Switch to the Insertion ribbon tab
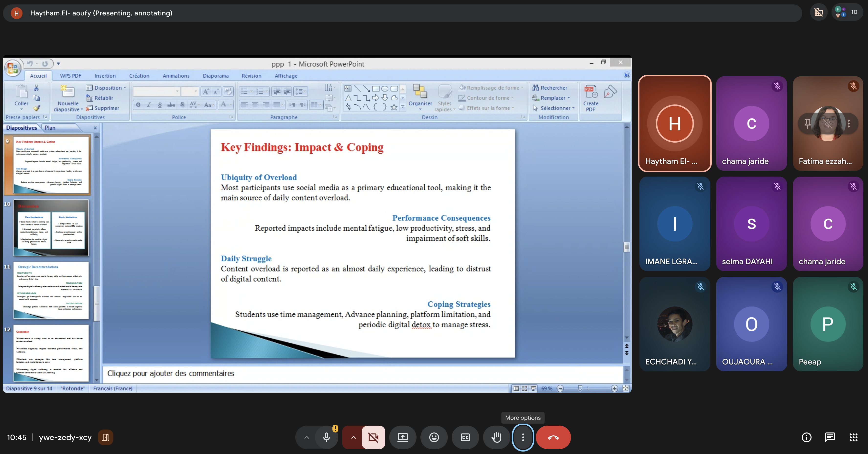The image size is (868, 454). click(105, 76)
